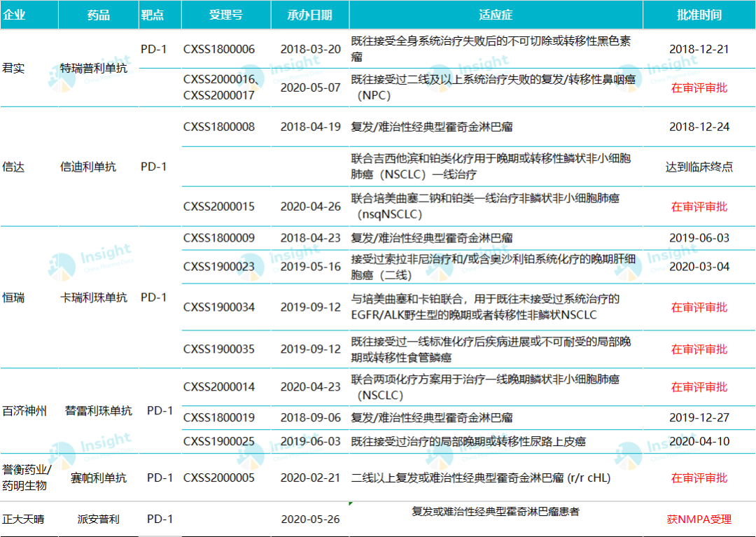756x537 pixels.
Task: Select the 替雷利珠单抗 drug cell
Action: pyautogui.click(x=99, y=411)
